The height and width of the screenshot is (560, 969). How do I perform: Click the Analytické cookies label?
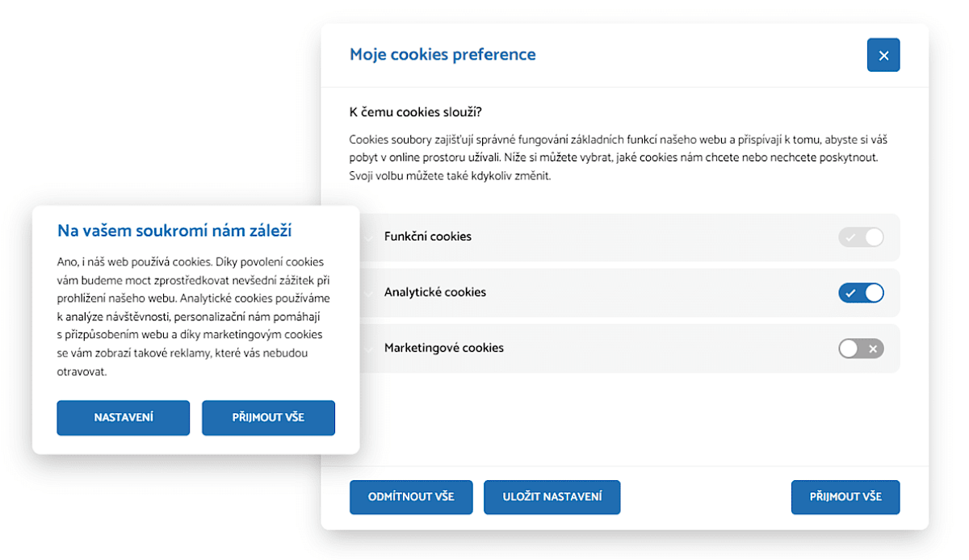click(x=435, y=293)
